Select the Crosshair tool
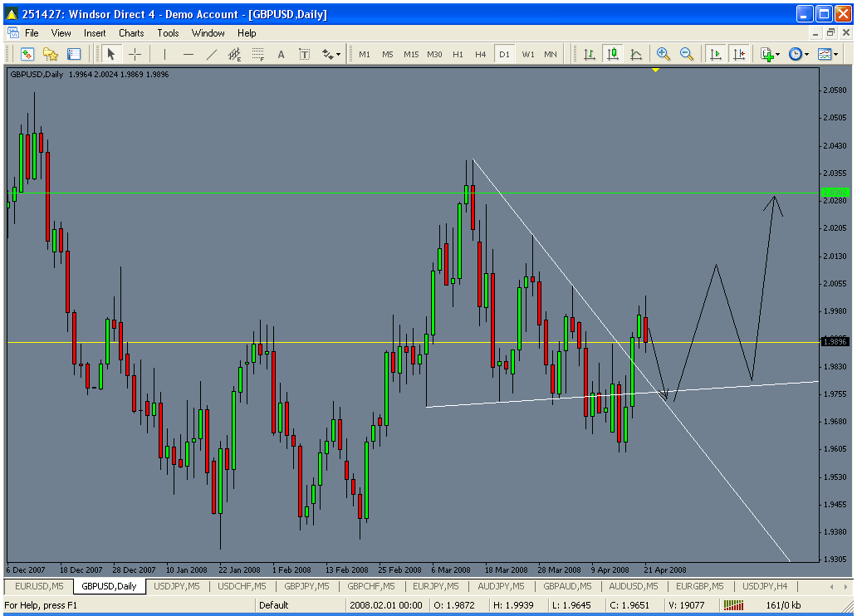This screenshot has width=857, height=616. click(x=135, y=55)
